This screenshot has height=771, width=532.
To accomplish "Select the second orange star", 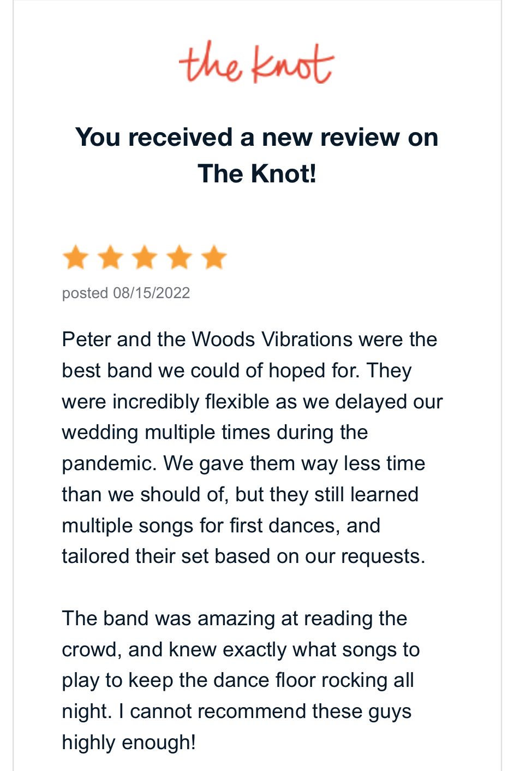I will pos(110,257).
